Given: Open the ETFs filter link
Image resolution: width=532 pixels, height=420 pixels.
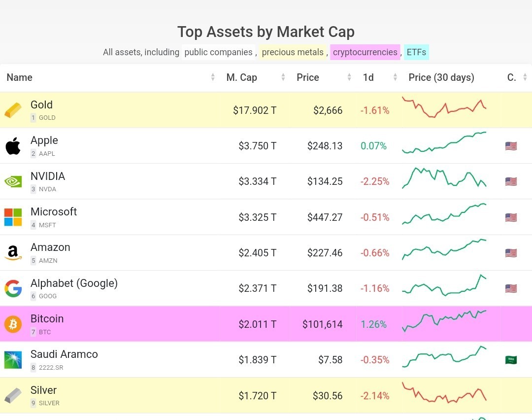Looking at the screenshot, I should coord(416,52).
